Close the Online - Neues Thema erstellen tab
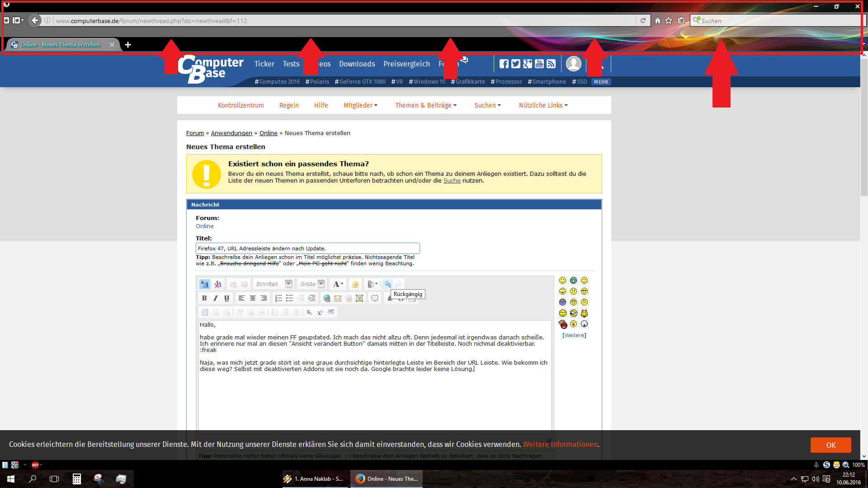 [x=112, y=45]
